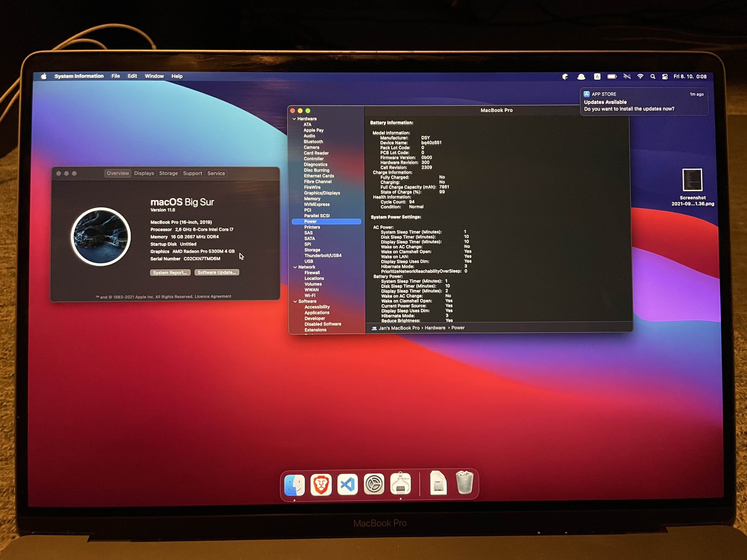747x560 pixels.
Task: Open Spotlight search magnifier icon
Action: click(x=653, y=77)
